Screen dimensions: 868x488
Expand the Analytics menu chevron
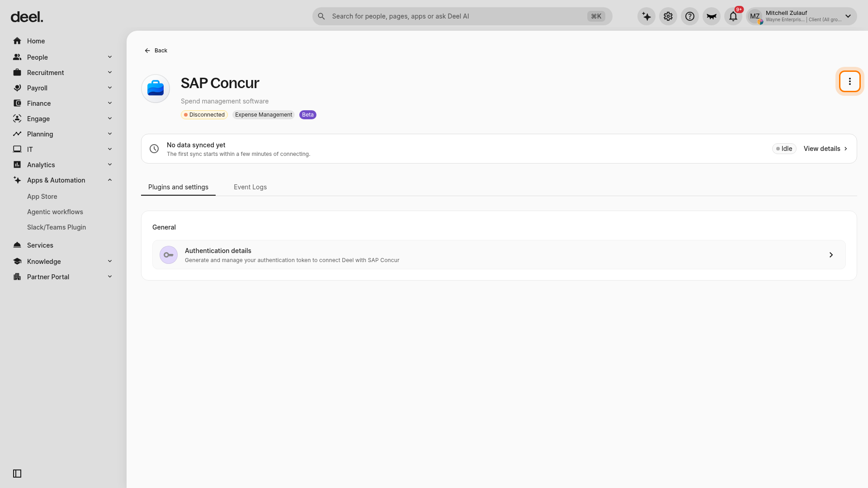(110, 164)
